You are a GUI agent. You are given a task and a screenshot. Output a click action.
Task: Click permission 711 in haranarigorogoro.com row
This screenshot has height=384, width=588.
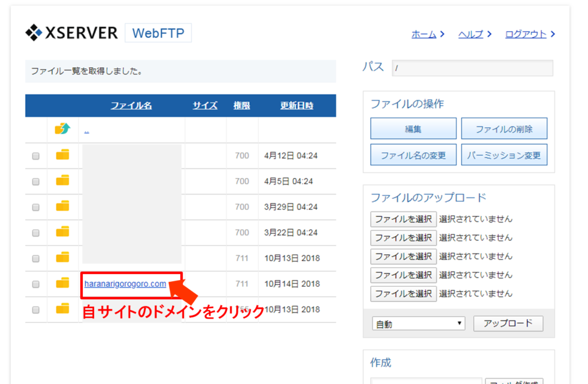click(x=242, y=284)
